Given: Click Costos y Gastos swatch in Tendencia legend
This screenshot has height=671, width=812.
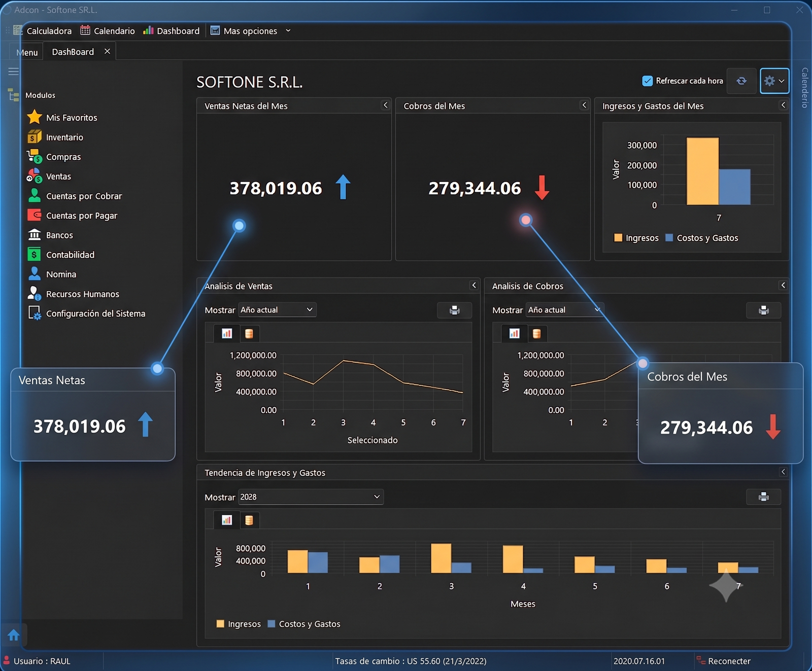Looking at the screenshot, I should tap(272, 624).
